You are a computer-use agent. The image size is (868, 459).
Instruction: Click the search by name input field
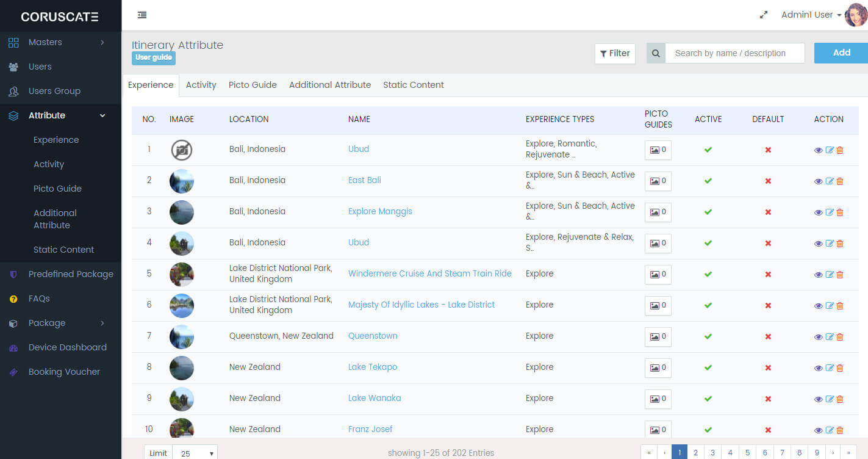click(734, 53)
